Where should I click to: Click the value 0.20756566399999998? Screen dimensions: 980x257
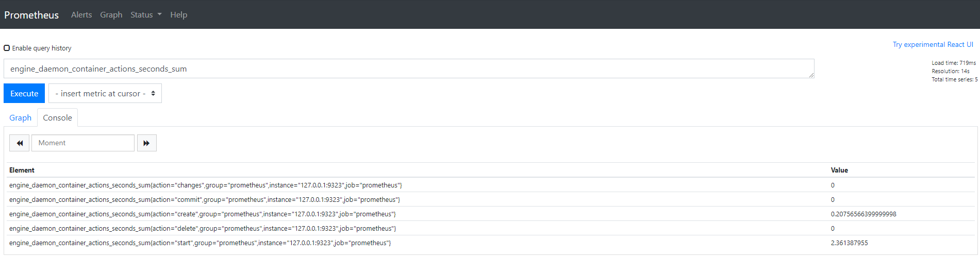(x=863, y=214)
